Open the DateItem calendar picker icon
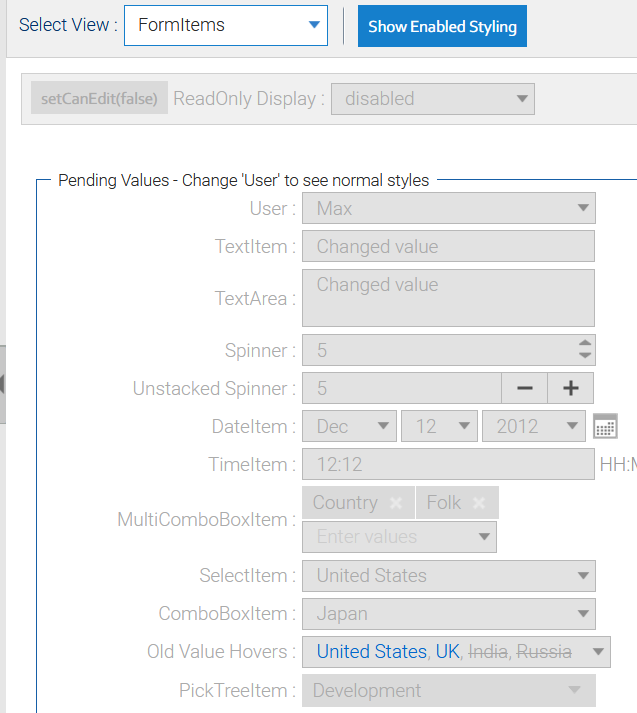This screenshot has width=637, height=713. click(605, 426)
